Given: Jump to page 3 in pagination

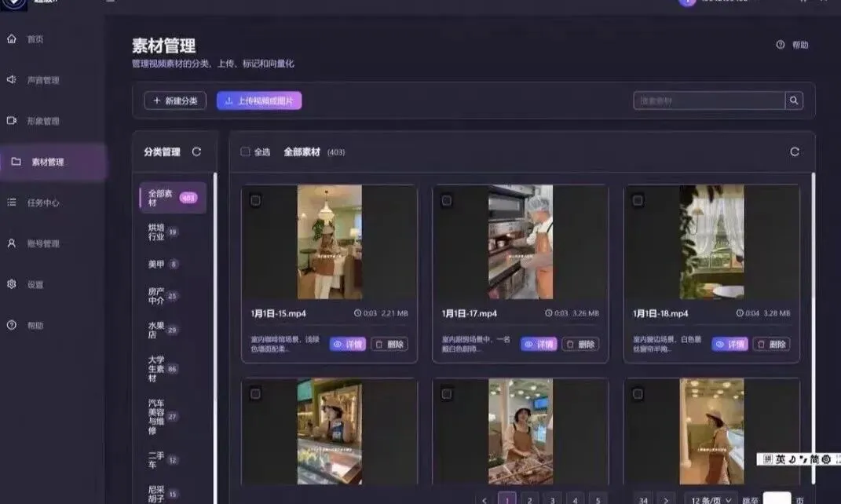Looking at the screenshot, I should click(553, 500).
